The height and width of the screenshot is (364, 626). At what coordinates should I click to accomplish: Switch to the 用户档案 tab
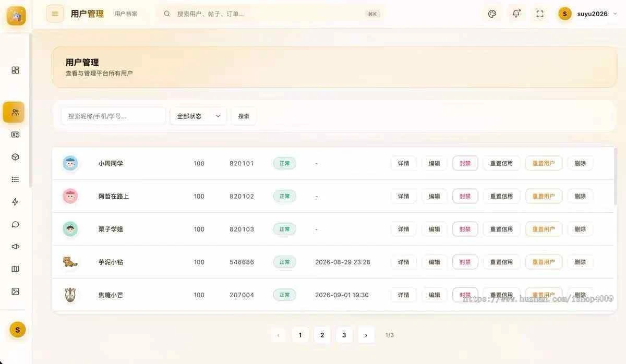(x=126, y=14)
